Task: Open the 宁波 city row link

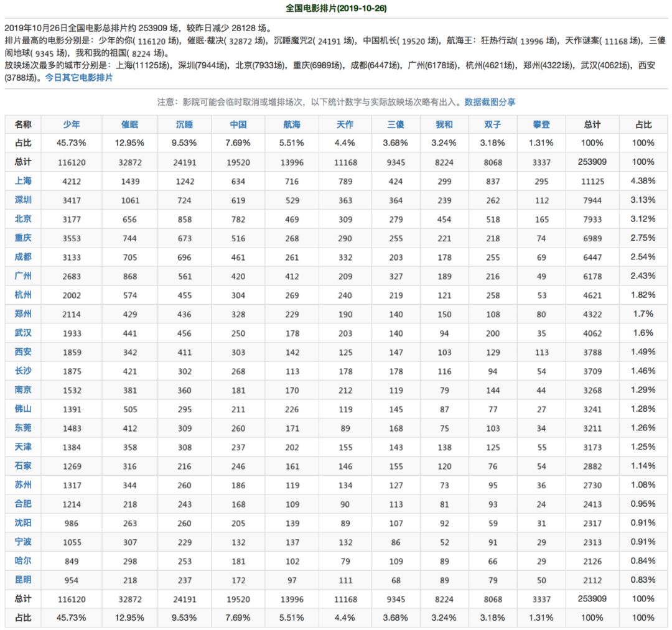Action: pos(23,541)
